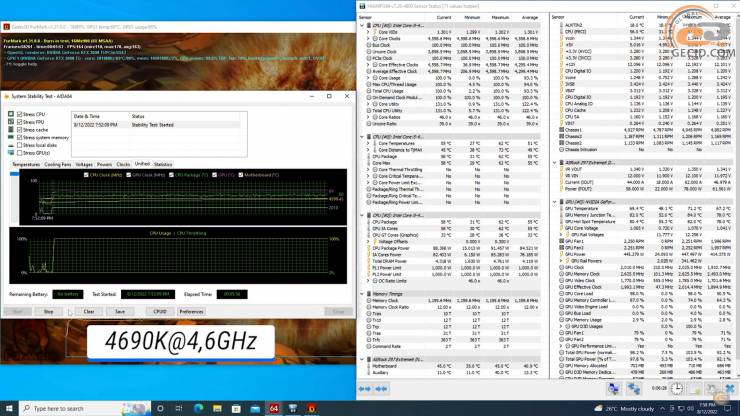Click the Clear button in AIDA64
The height and width of the screenshot is (416, 740).
point(89,312)
